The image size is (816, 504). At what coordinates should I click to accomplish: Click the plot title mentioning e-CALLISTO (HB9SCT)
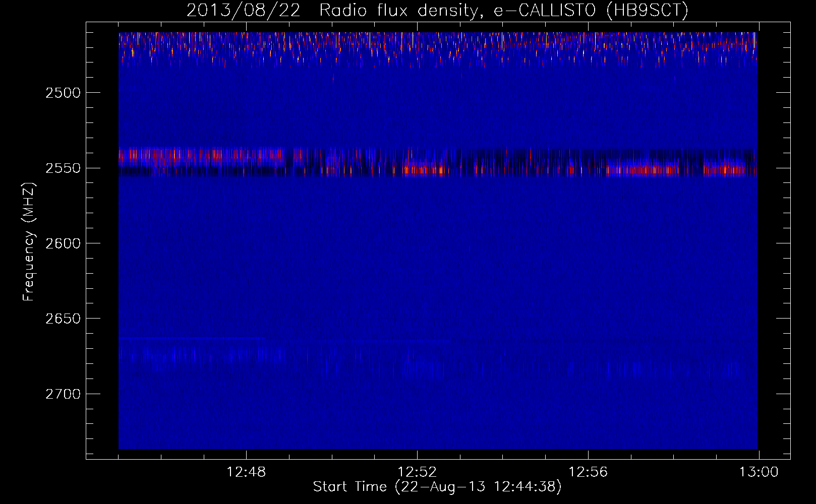click(437, 11)
